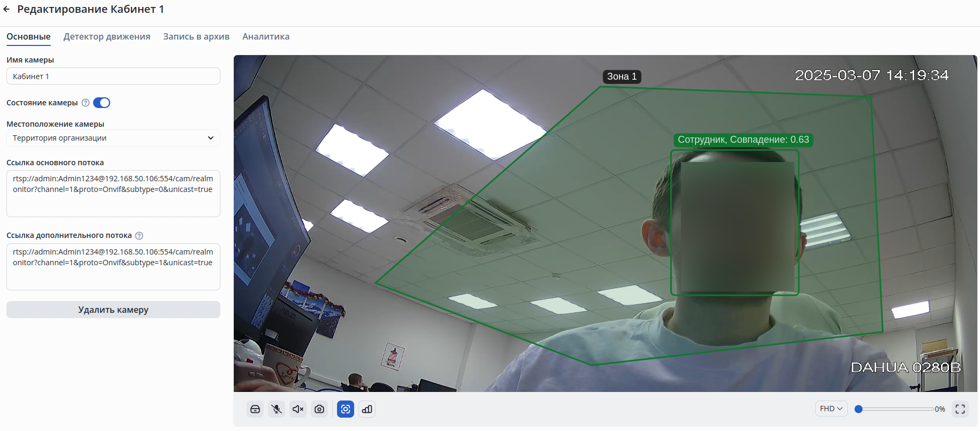The width and height of the screenshot is (980, 431).
Task: Focus the camera name input field
Action: (x=113, y=76)
